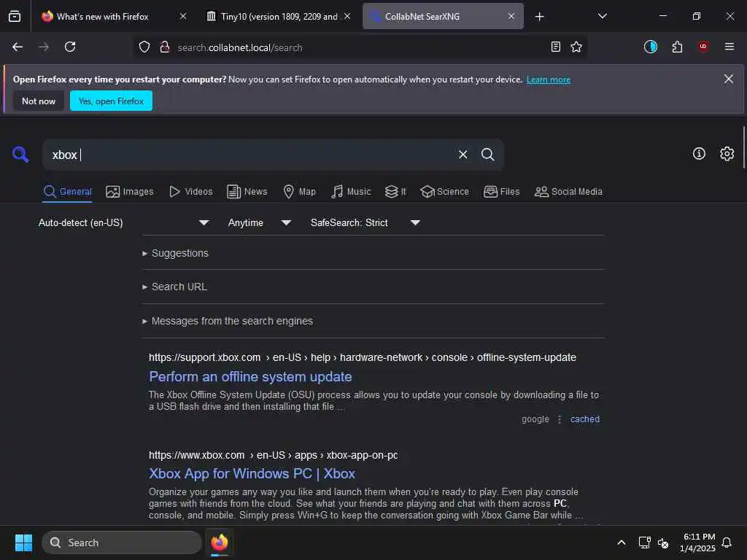Open the clock showing 6:11 PM
This screenshot has width=747, height=560.
coord(697,542)
